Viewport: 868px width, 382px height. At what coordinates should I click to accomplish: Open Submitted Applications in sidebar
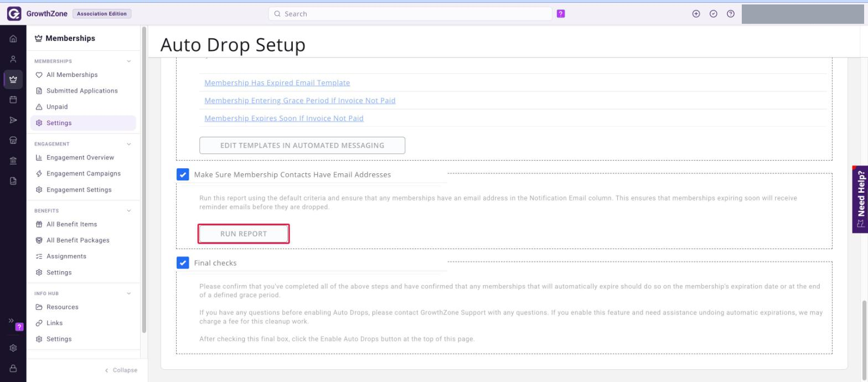(x=83, y=91)
